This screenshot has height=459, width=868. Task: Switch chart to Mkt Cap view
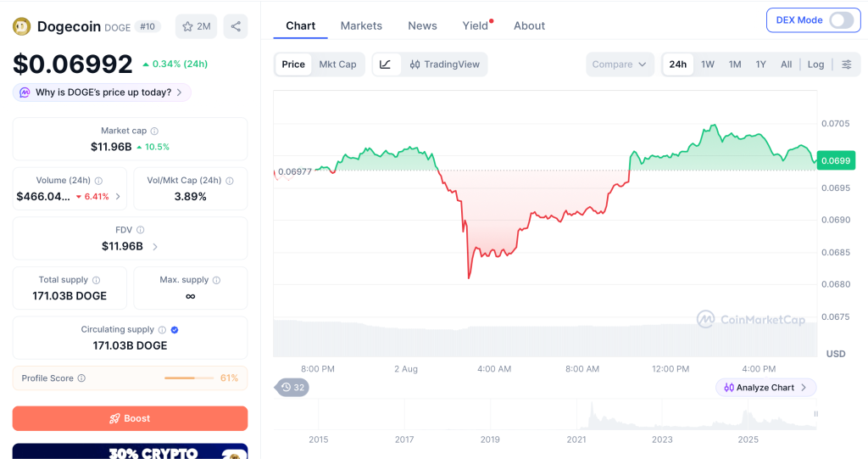pyautogui.click(x=337, y=64)
